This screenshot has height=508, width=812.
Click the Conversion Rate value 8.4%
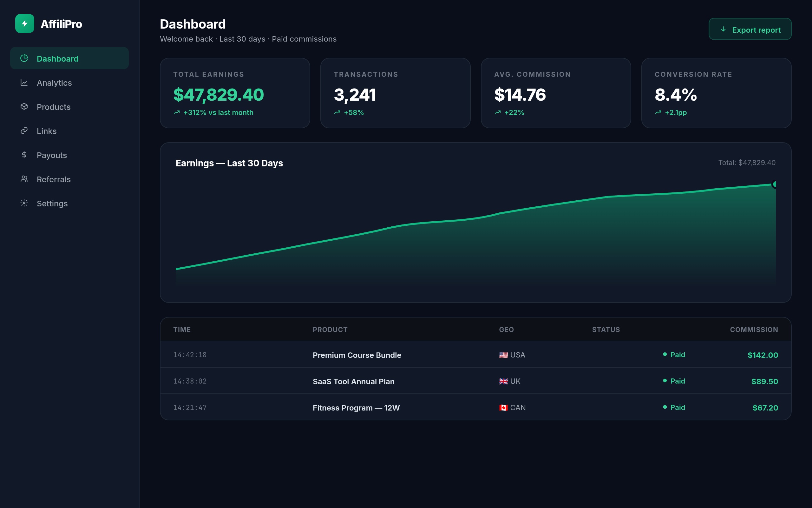676,94
